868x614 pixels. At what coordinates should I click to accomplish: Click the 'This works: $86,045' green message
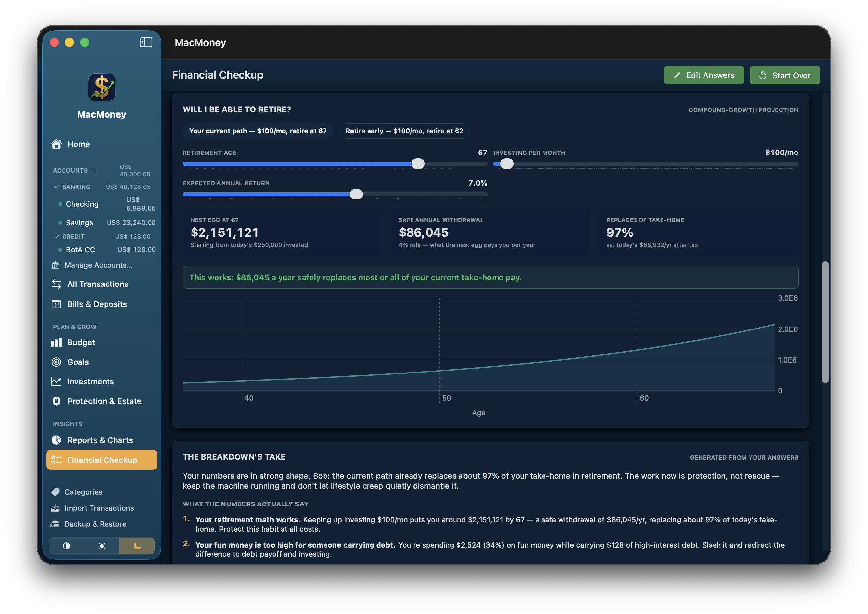pyautogui.click(x=490, y=278)
